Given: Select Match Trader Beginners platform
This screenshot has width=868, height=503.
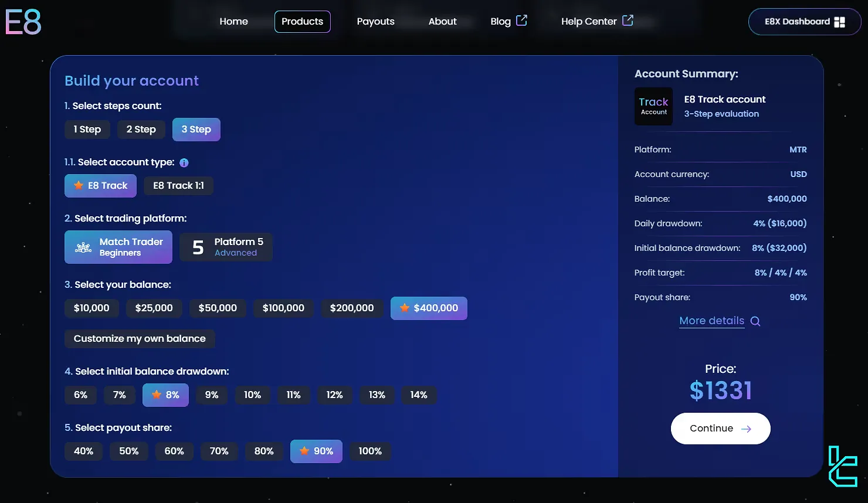Looking at the screenshot, I should pyautogui.click(x=118, y=247).
